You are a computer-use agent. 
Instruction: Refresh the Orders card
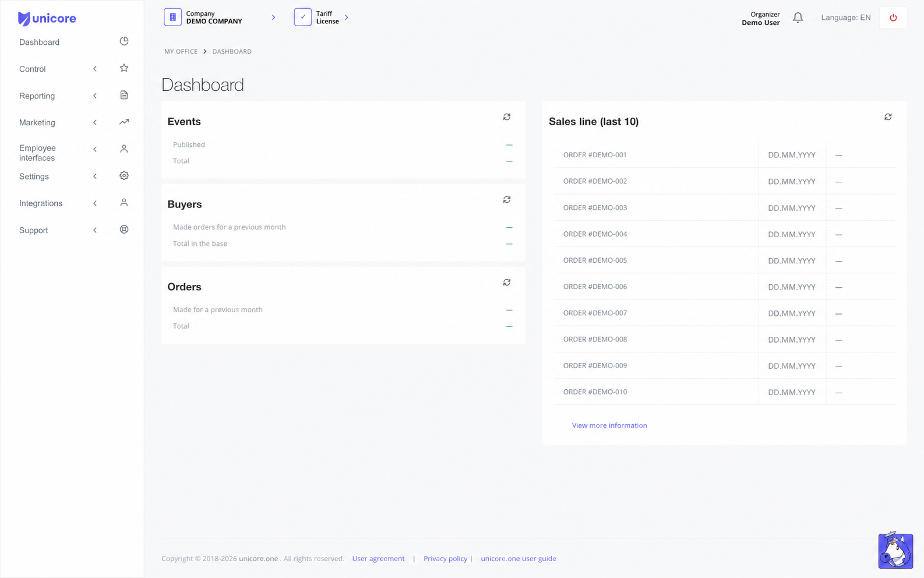click(507, 283)
